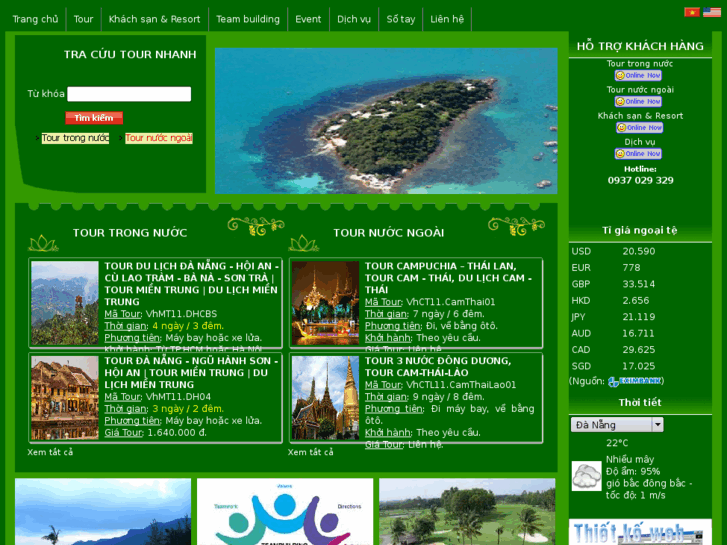Click Online Now badge under Tour nước ngoài
727x545 pixels.
coord(638,101)
